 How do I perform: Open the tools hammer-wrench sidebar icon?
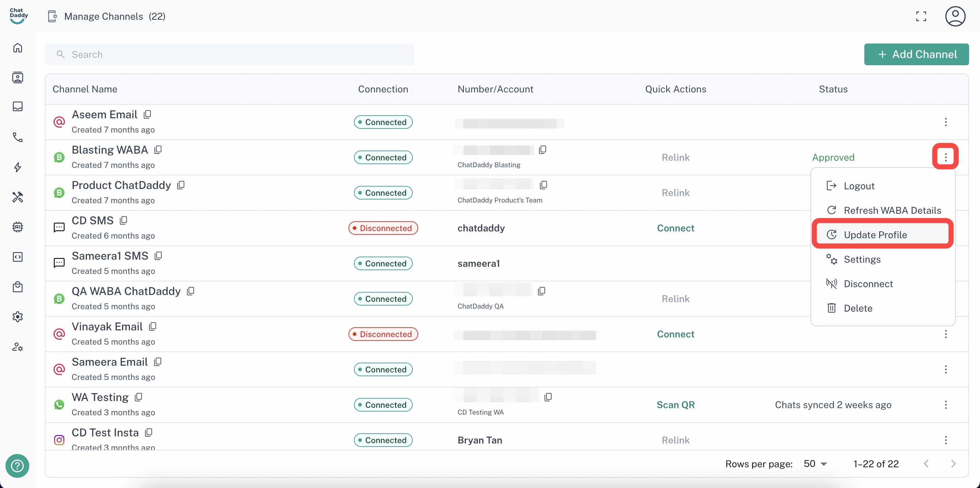pyautogui.click(x=17, y=197)
